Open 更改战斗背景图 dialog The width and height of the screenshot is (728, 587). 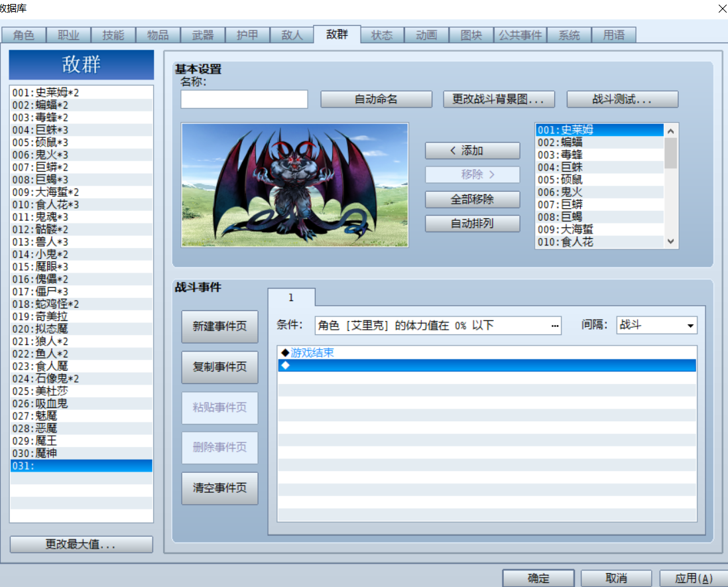[499, 99]
